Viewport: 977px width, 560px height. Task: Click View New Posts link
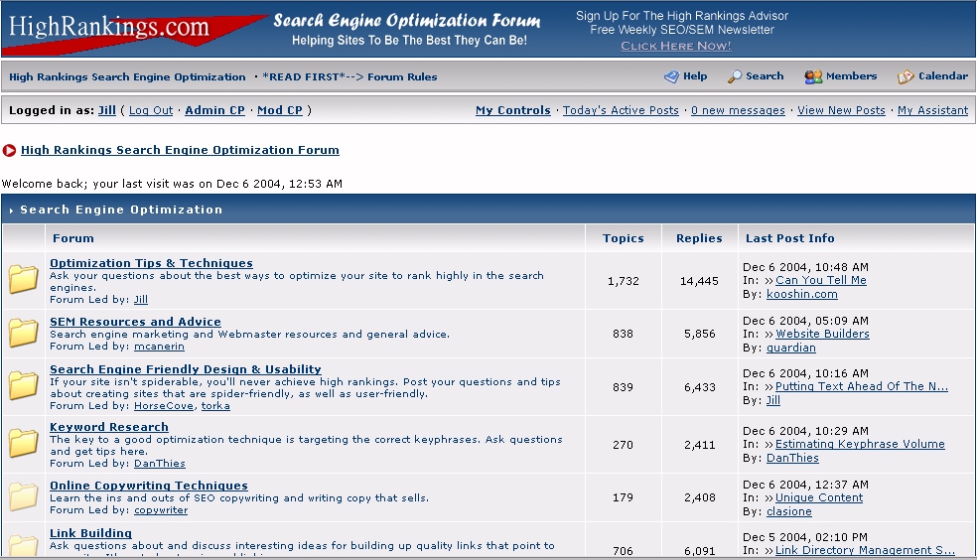click(x=841, y=110)
